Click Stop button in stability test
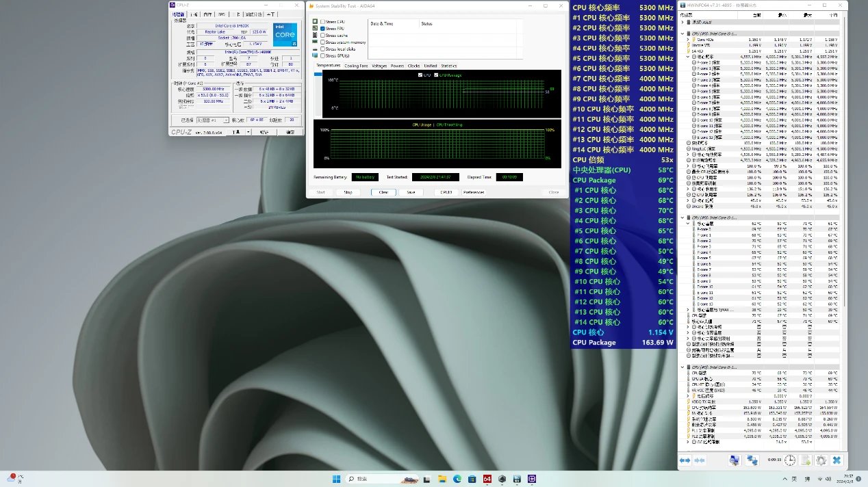The image size is (868, 487). coord(348,192)
